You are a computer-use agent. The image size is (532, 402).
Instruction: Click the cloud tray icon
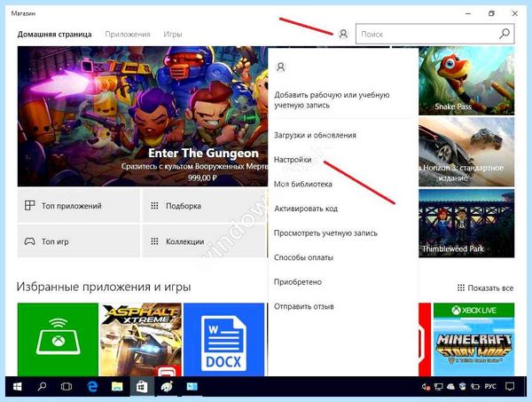pyautogui.click(x=450, y=386)
